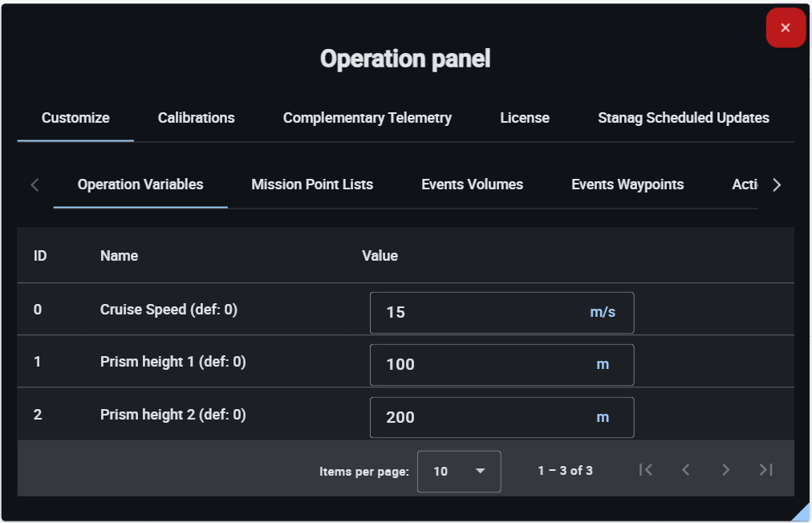Click the Cruise Speed value field
Viewport: 812px width, 523px height.
(481, 312)
